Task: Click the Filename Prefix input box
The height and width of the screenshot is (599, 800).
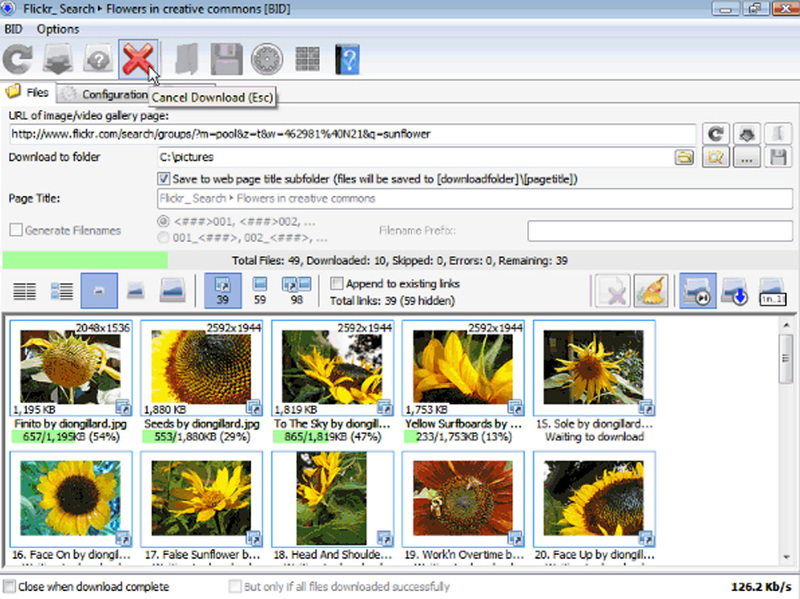Action: [x=660, y=231]
